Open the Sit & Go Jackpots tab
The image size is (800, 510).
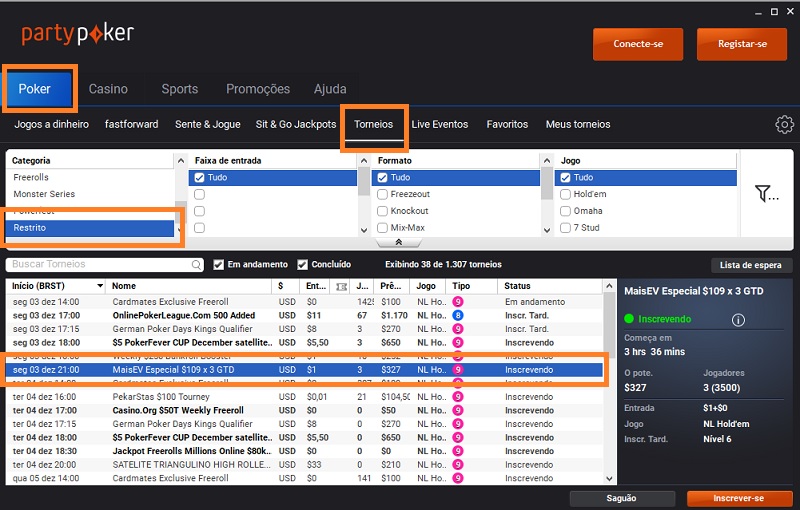[296, 124]
